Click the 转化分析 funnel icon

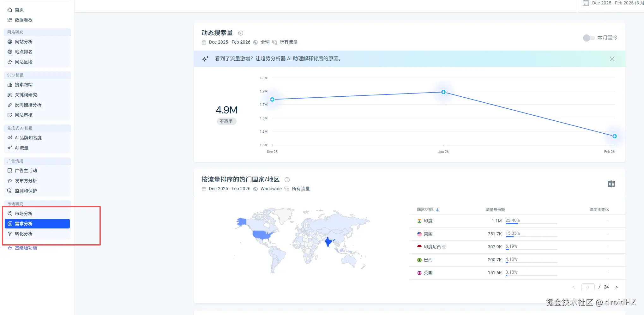pos(10,234)
